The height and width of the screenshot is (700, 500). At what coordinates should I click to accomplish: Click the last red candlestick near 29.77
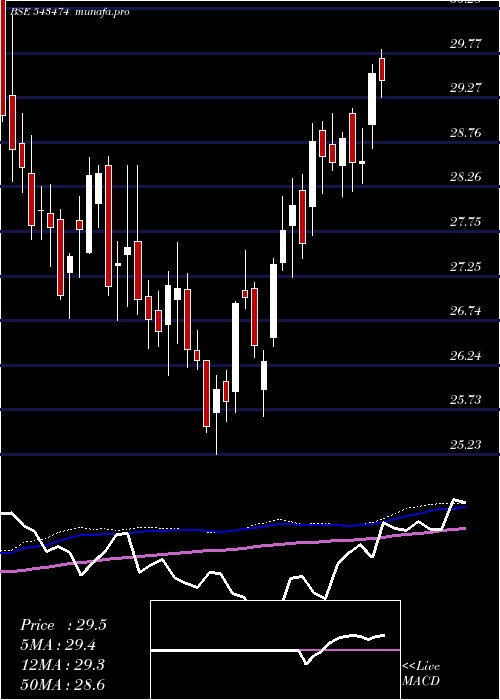click(x=382, y=69)
